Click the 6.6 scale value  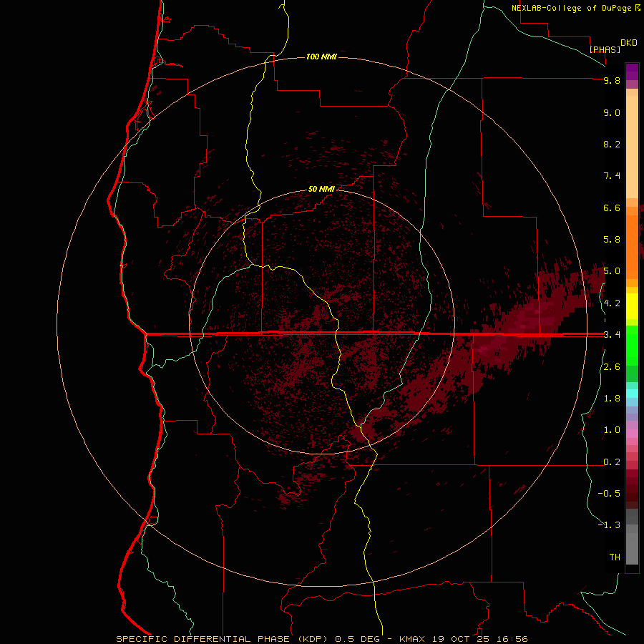point(612,208)
